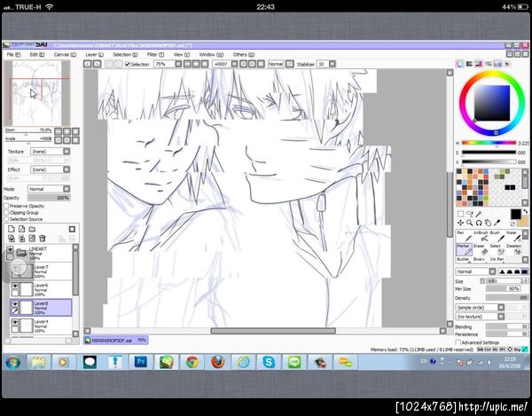Enable Clipping Group checkbox
The image size is (532, 416).
(x=6, y=213)
